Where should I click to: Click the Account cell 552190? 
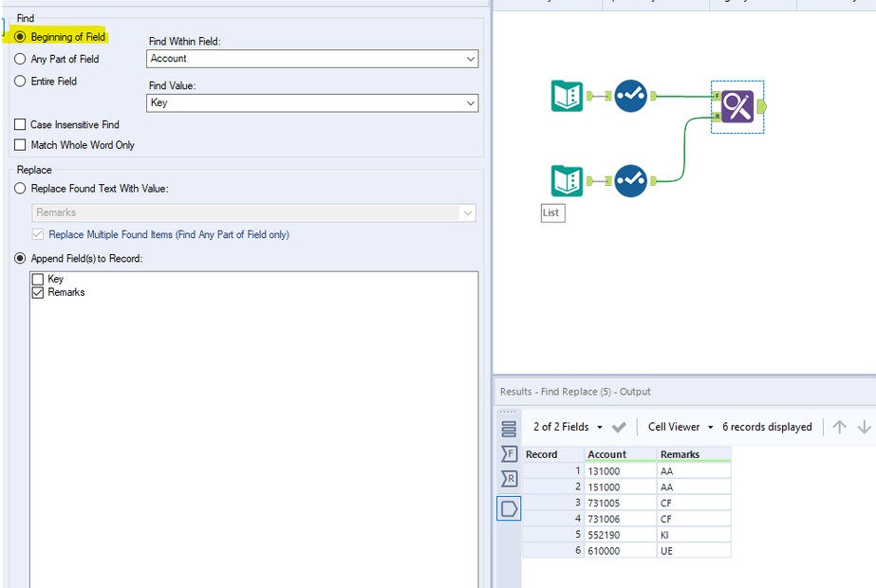coord(620,535)
